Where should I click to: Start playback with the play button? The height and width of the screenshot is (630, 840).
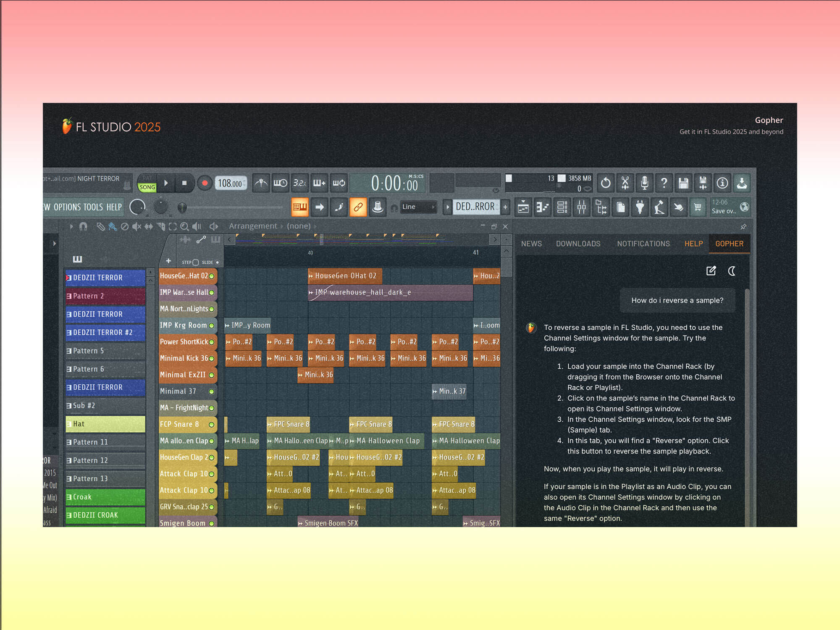(166, 183)
